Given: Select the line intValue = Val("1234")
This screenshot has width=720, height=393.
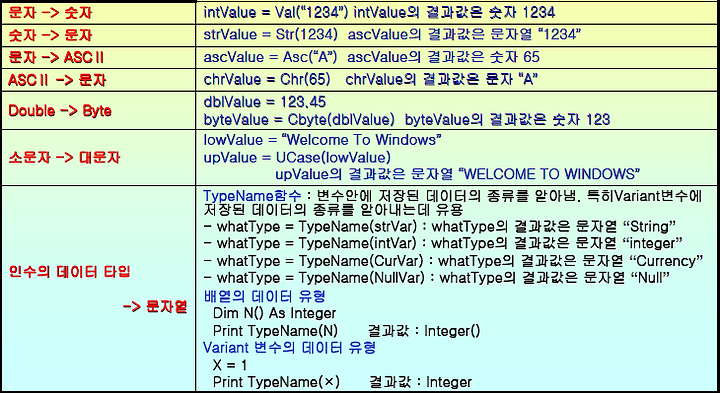Looking at the screenshot, I should [379, 12].
